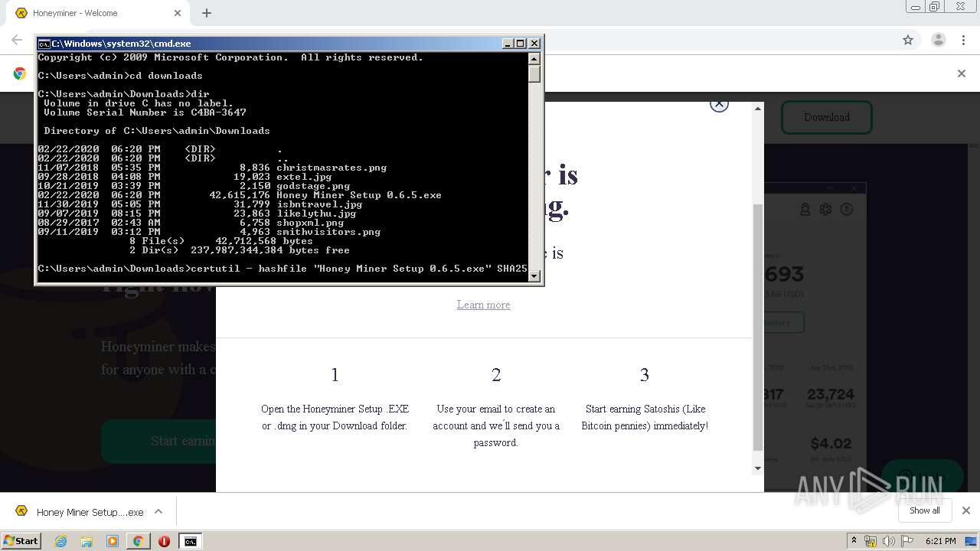Expand download item options chevron
980x551 pixels.
[158, 511]
